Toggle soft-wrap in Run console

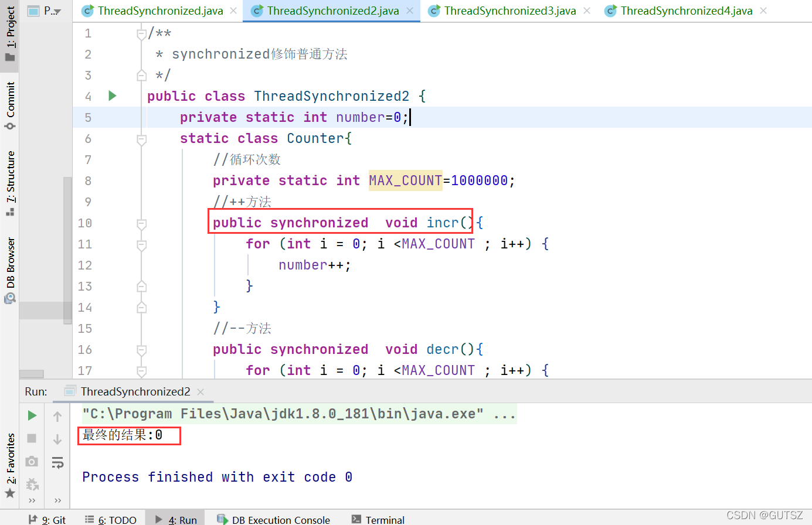point(57,463)
